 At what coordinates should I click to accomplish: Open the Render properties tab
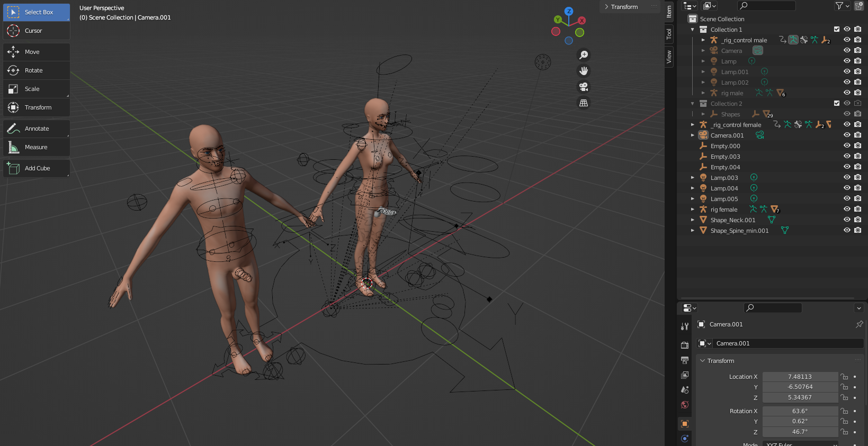[x=685, y=345]
